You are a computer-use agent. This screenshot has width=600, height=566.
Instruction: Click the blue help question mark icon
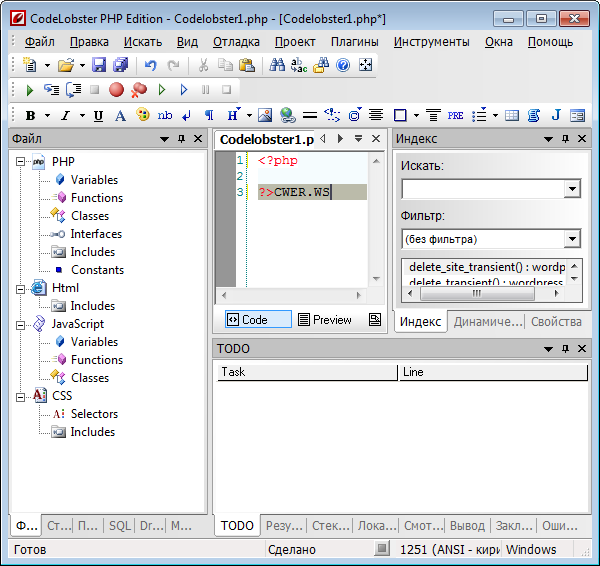coord(343,65)
